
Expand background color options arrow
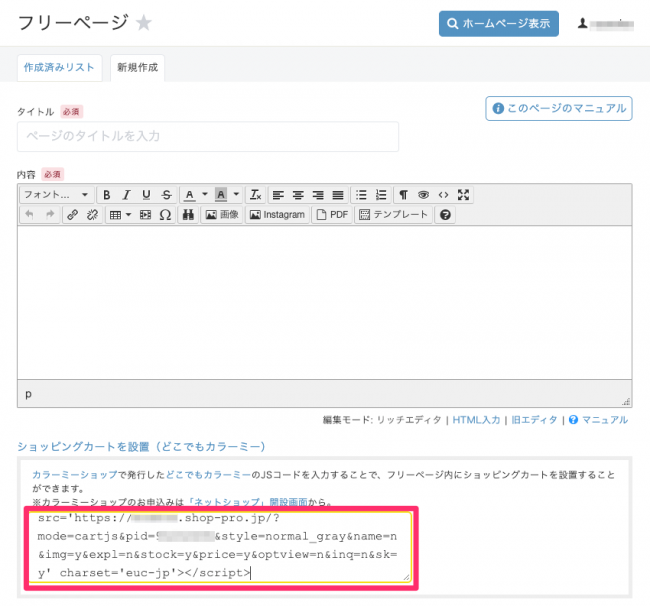(x=236, y=195)
